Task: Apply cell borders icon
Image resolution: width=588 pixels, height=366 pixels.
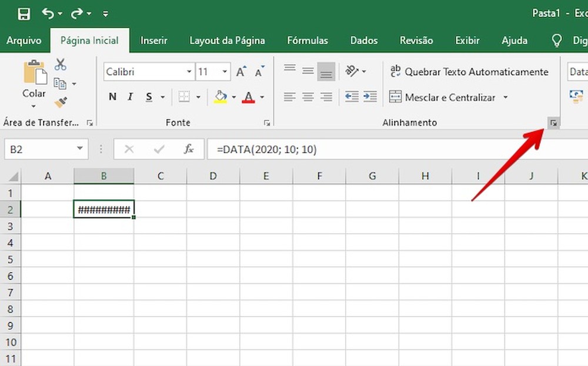Action: tap(183, 97)
